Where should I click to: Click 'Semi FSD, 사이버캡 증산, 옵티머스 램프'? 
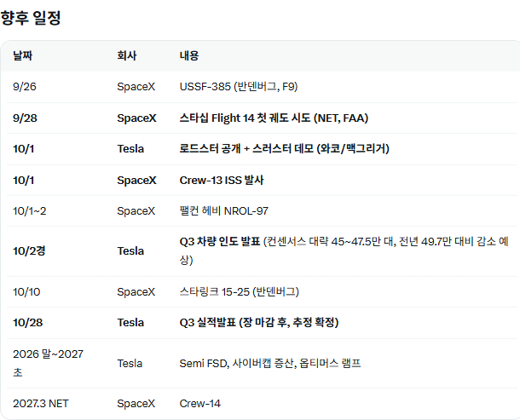[x=270, y=364]
